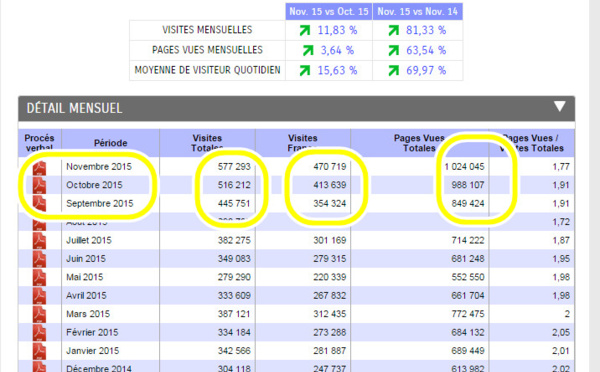Image resolution: width=600 pixels, height=372 pixels.
Task: Open the PDF report for Février 2015
Action: click(39, 333)
